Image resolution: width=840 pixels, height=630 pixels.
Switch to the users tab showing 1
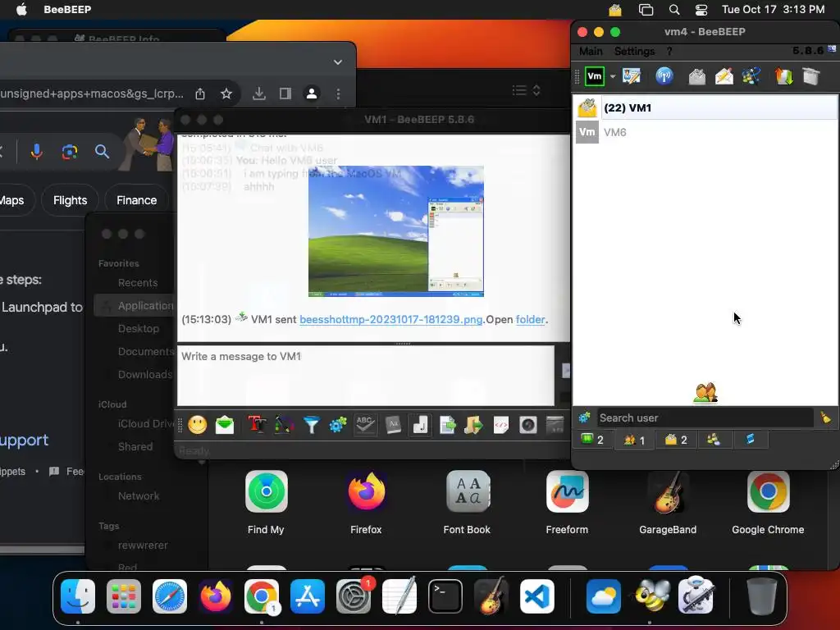coord(634,440)
